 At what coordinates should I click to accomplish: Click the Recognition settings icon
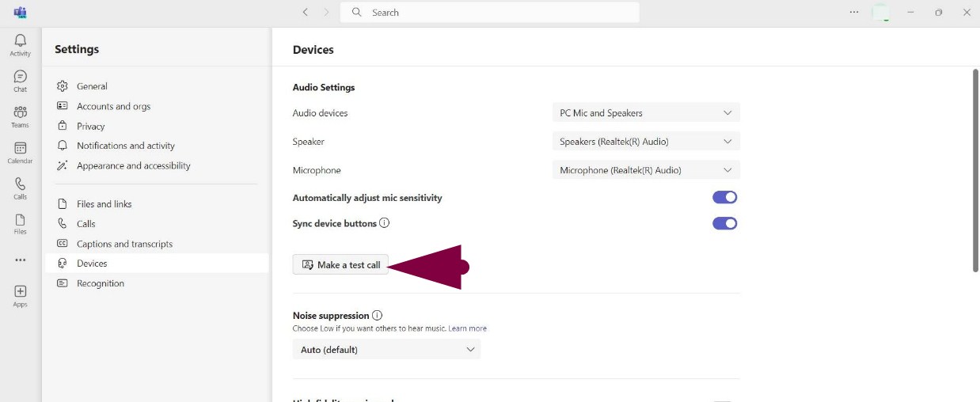click(63, 283)
